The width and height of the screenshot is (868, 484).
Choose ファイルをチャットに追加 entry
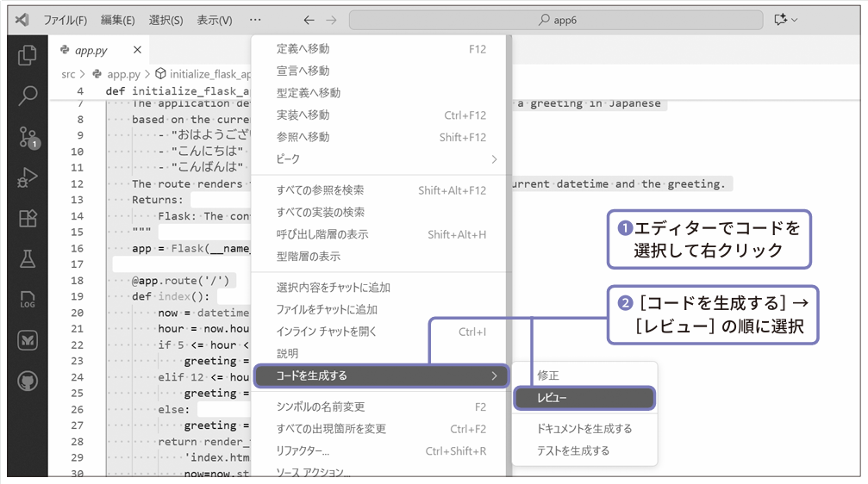point(381,310)
